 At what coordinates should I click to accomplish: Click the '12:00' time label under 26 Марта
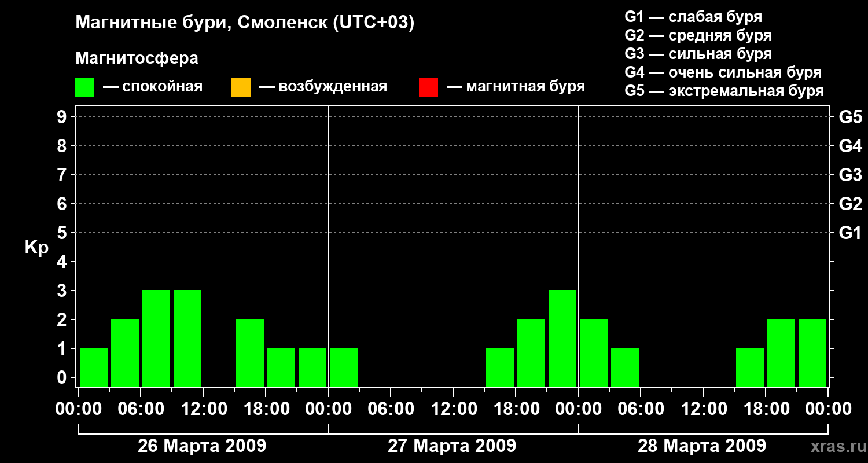coord(203,409)
